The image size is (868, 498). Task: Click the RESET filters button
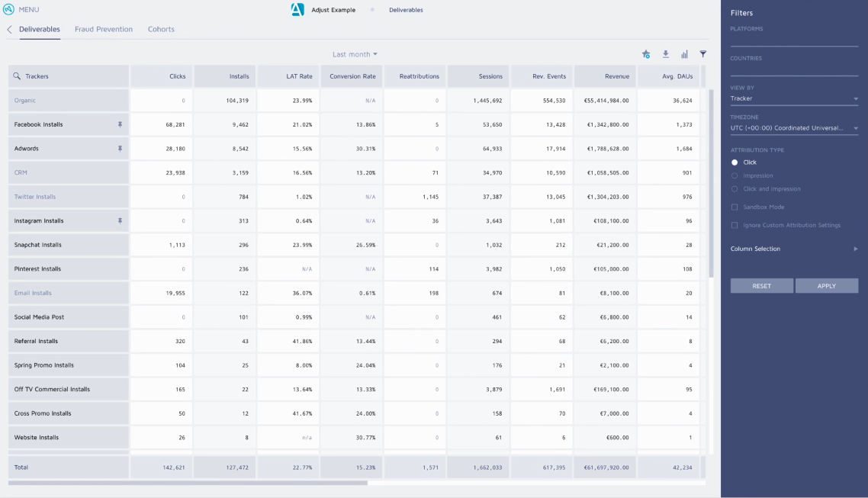(x=761, y=286)
